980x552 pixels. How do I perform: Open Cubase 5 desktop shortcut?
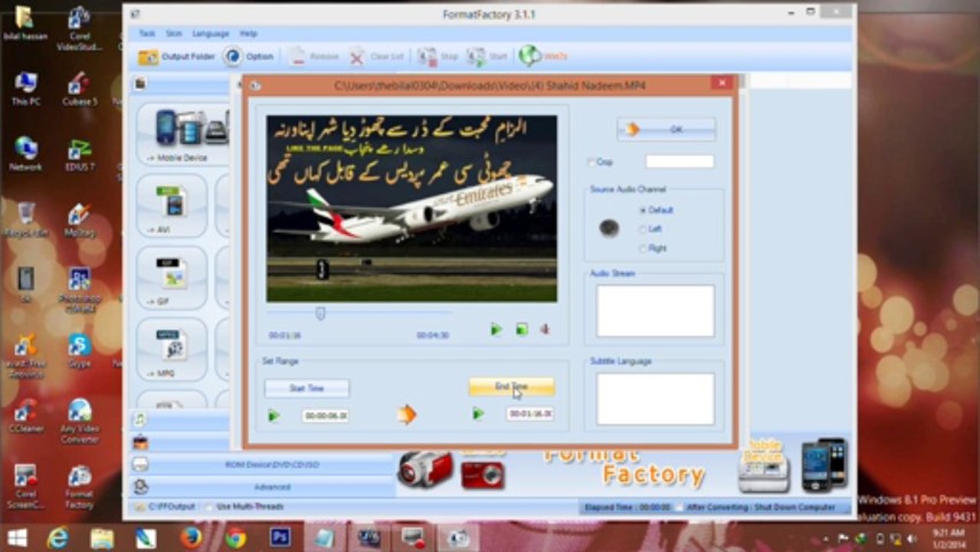click(x=80, y=89)
